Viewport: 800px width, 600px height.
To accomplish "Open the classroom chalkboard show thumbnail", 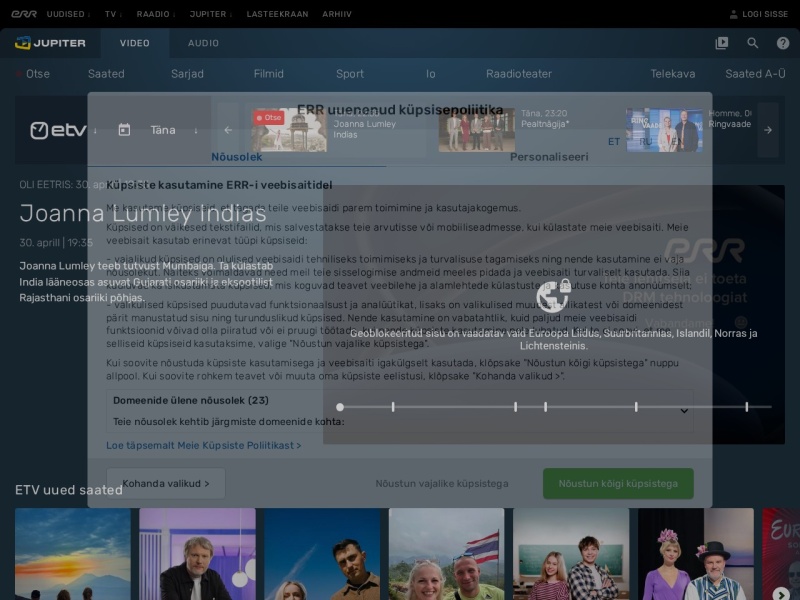I will pyautogui.click(x=571, y=554).
